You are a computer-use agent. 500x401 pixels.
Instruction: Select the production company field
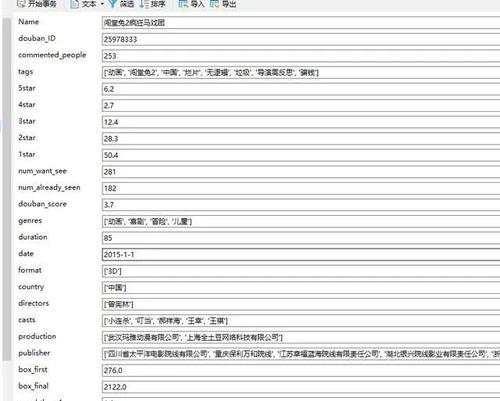(301, 337)
